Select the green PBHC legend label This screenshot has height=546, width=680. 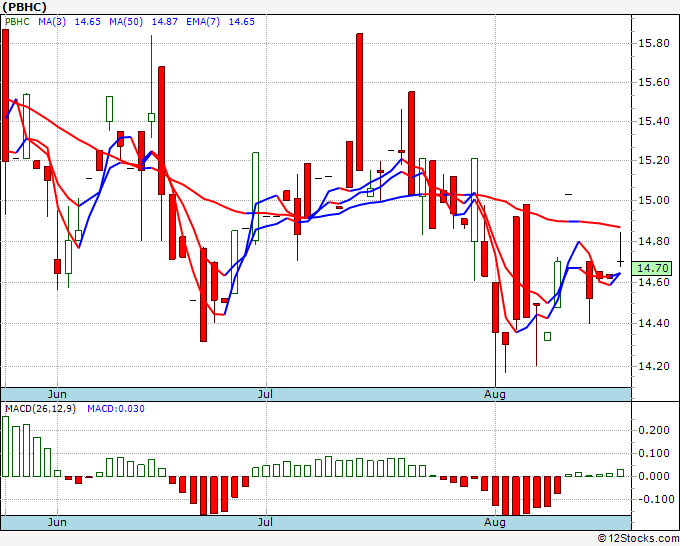coord(17,22)
